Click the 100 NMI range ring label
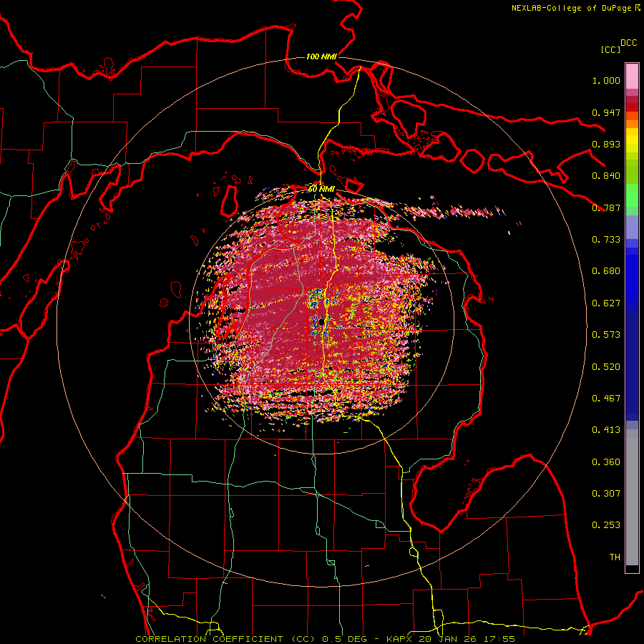The height and width of the screenshot is (644, 644). (321, 57)
